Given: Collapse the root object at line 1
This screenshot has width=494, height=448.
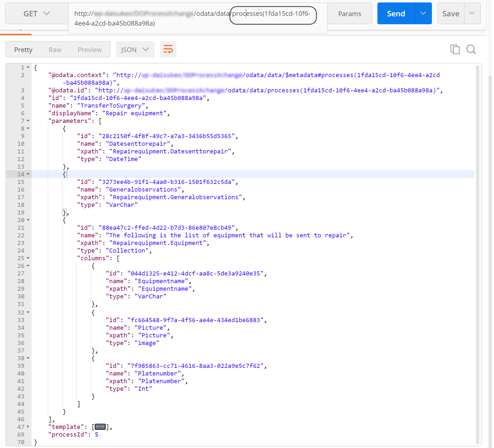Looking at the screenshot, I should point(28,67).
